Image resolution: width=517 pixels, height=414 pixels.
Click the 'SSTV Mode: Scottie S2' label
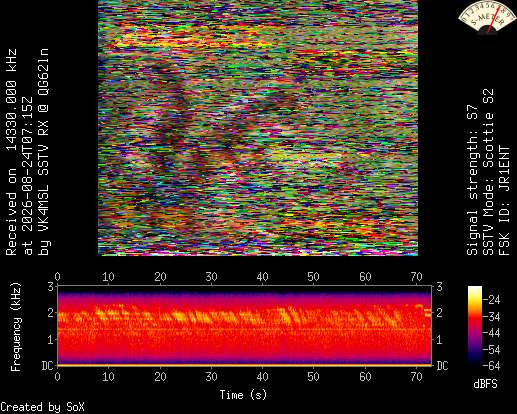[488, 172]
